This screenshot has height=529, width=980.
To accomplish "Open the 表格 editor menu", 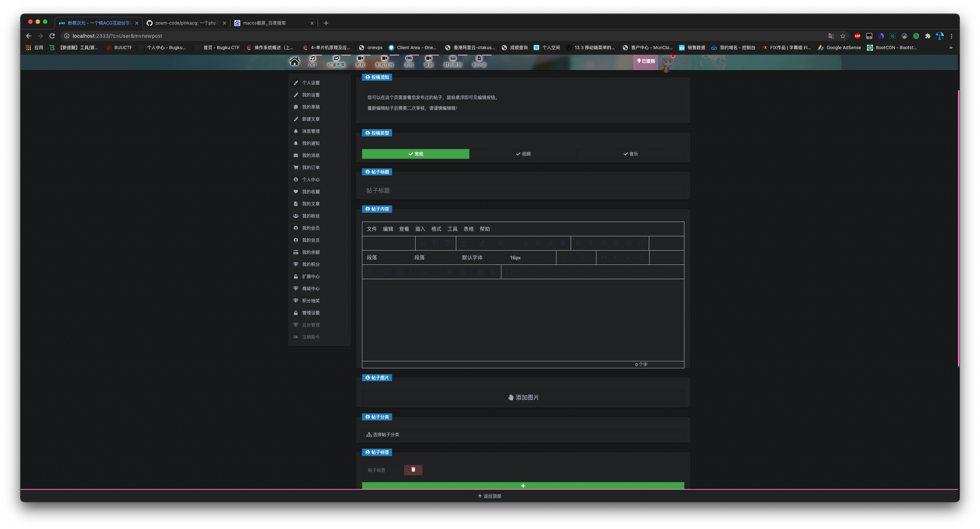I will (x=469, y=229).
